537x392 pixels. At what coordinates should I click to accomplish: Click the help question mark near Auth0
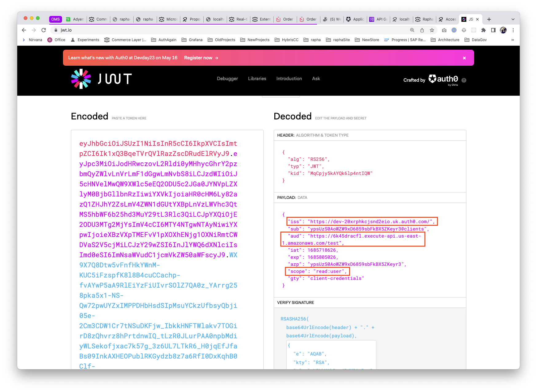click(464, 80)
